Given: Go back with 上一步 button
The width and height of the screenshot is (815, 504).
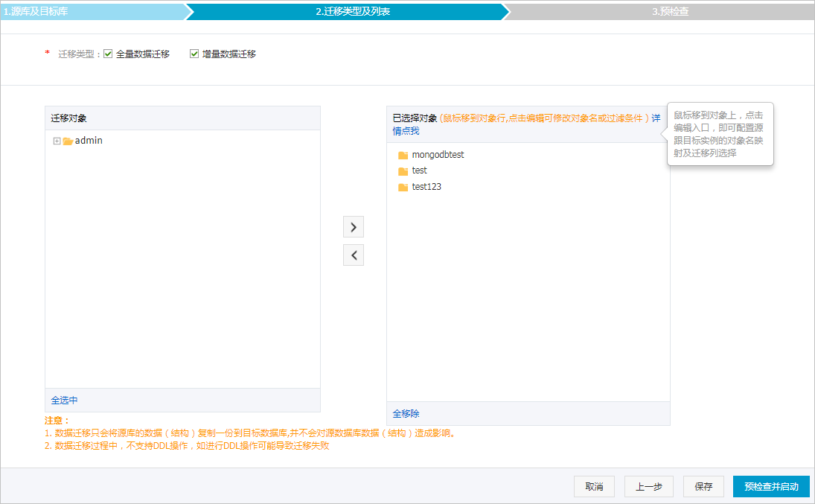Looking at the screenshot, I should [x=649, y=486].
